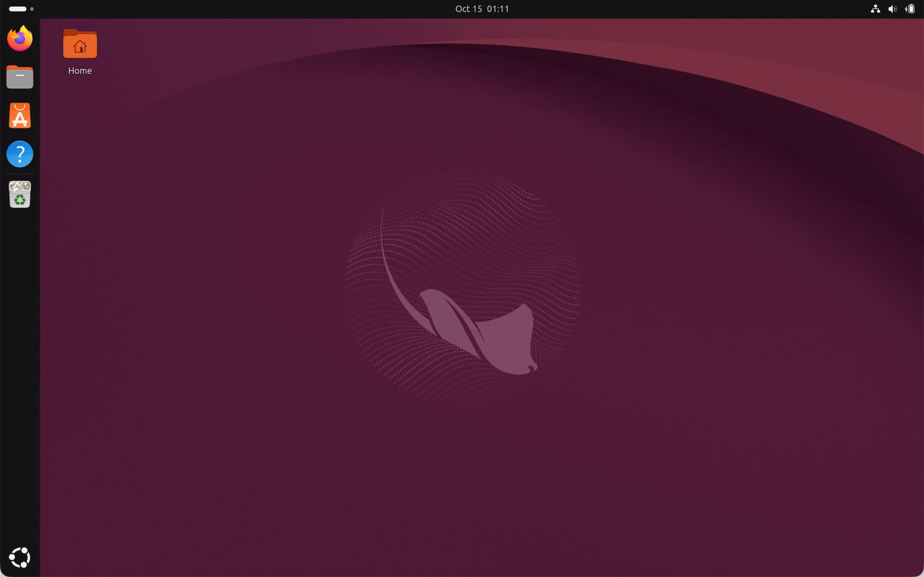The height and width of the screenshot is (577, 924).
Task: Select the Home folder desktop icon
Action: [x=80, y=44]
